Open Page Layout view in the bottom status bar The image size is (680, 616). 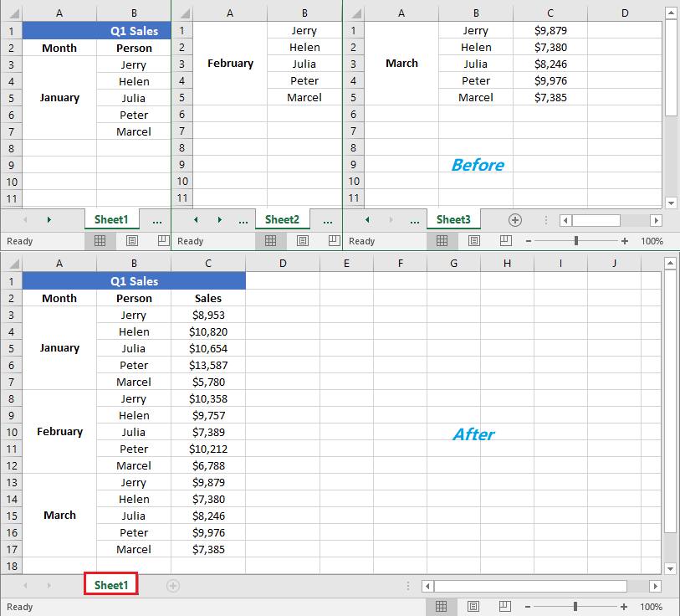click(473, 607)
